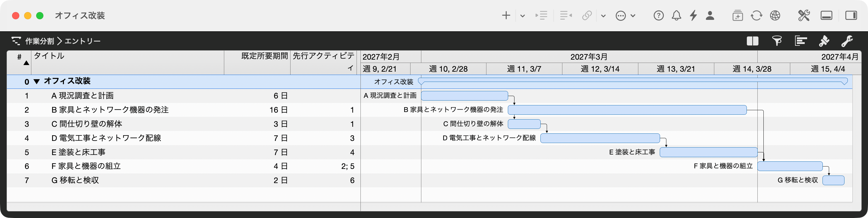Open the funnel filter icon
868x218 pixels.
coord(777,41)
